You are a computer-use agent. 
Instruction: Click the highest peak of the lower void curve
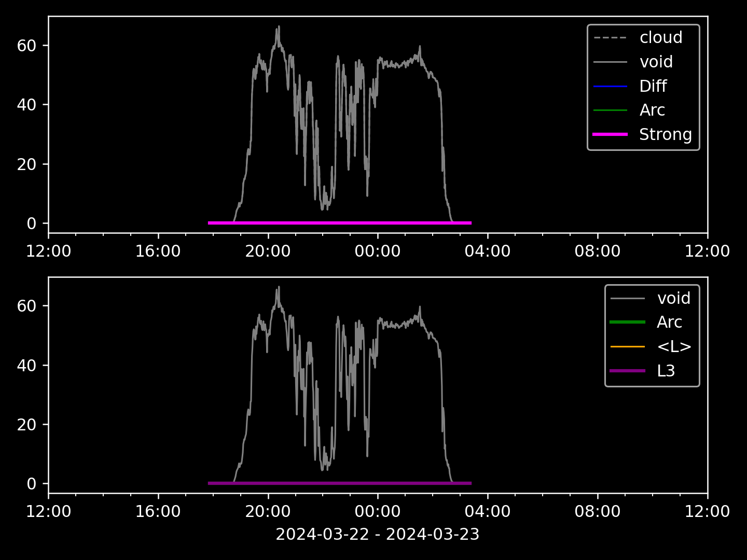click(279, 287)
